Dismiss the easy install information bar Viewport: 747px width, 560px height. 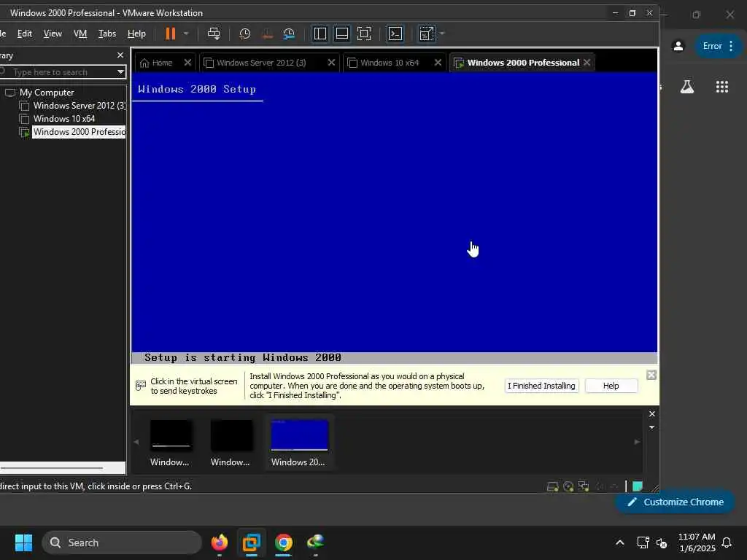[x=651, y=376]
